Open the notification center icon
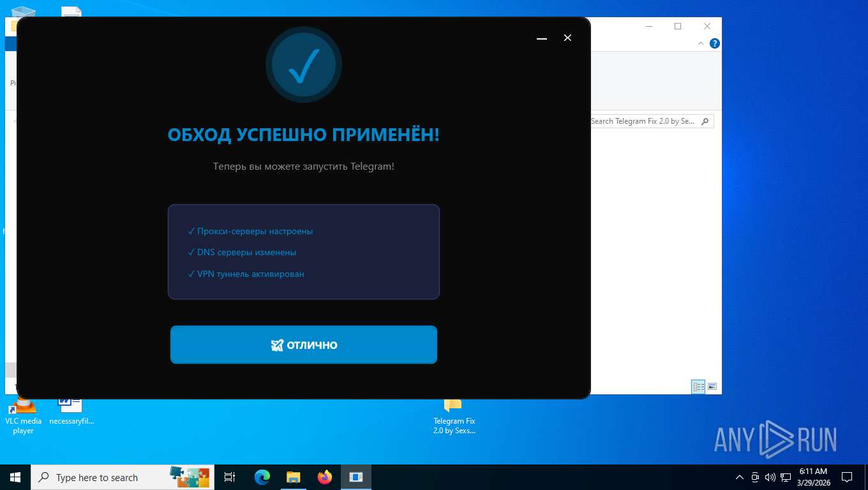This screenshot has height=490, width=868. [x=847, y=477]
